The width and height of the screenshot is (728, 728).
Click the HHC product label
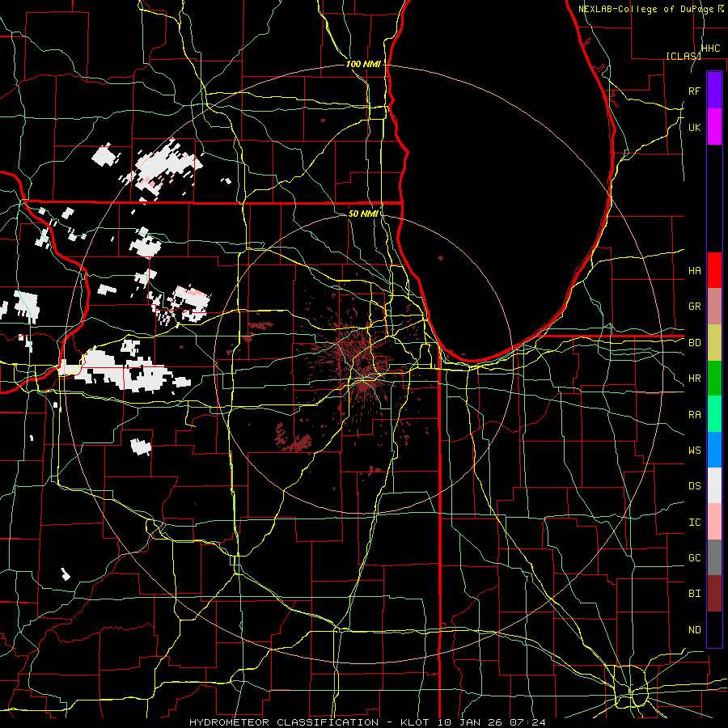711,49
